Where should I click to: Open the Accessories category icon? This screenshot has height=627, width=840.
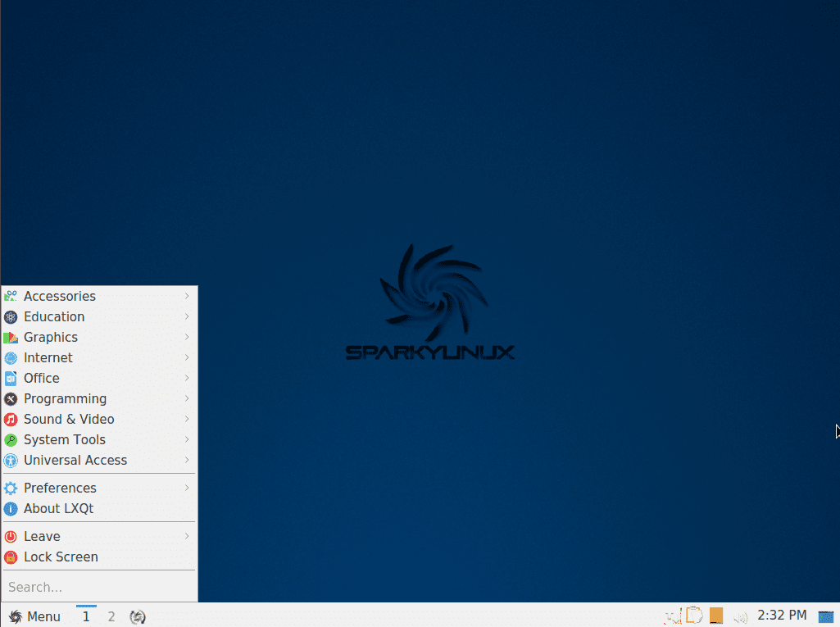coord(11,296)
